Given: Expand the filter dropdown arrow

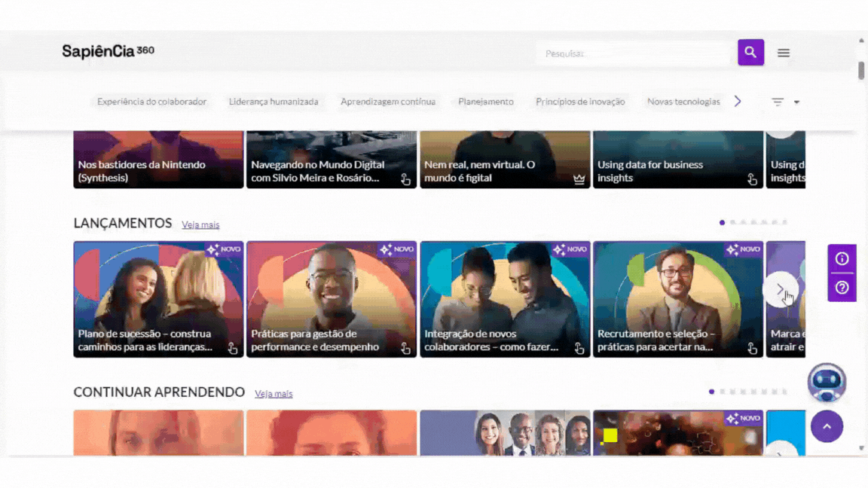Looking at the screenshot, I should point(796,102).
